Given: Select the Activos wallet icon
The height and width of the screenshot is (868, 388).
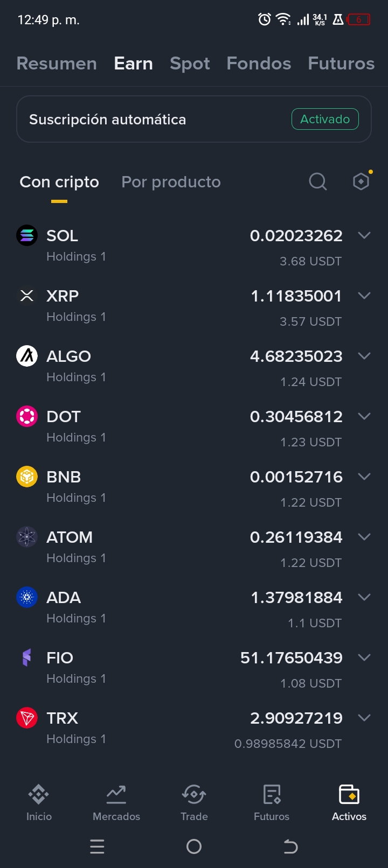Looking at the screenshot, I should [349, 795].
